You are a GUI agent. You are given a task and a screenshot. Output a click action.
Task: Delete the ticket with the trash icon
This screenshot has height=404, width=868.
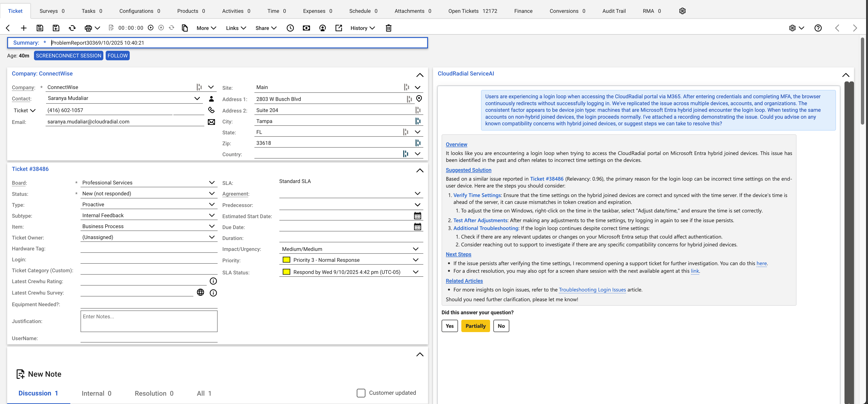388,28
